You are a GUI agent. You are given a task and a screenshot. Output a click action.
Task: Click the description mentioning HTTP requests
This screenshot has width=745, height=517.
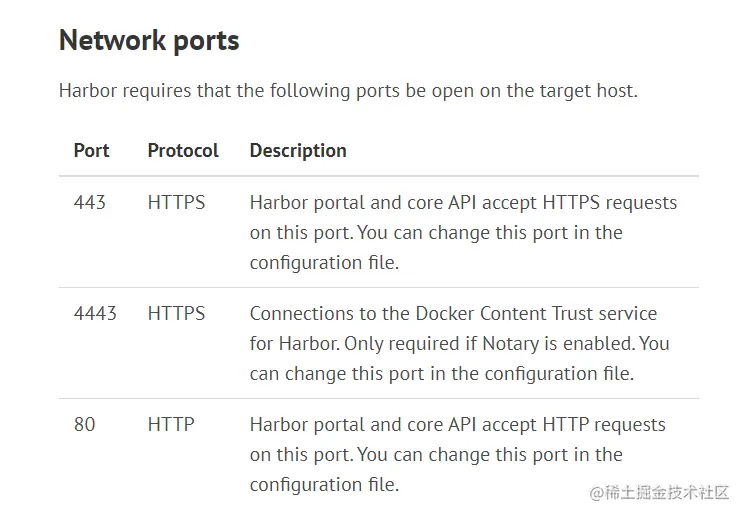tap(457, 425)
